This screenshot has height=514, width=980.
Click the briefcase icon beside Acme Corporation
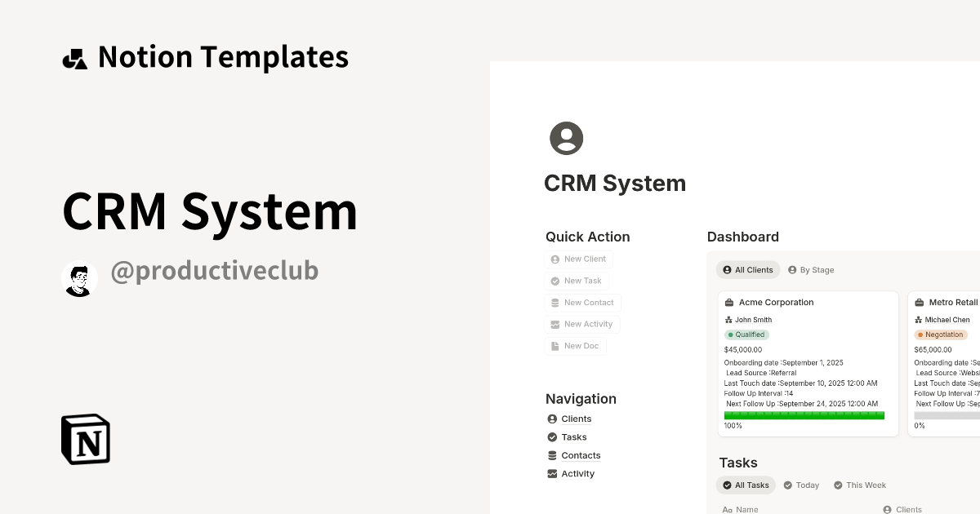coord(729,302)
